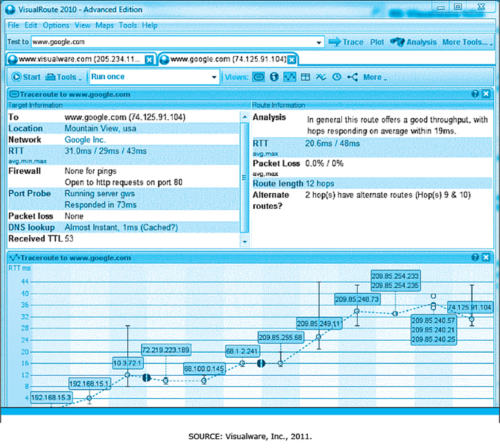Click the graph panel title icon
The width and height of the screenshot is (500, 448).
[15, 258]
